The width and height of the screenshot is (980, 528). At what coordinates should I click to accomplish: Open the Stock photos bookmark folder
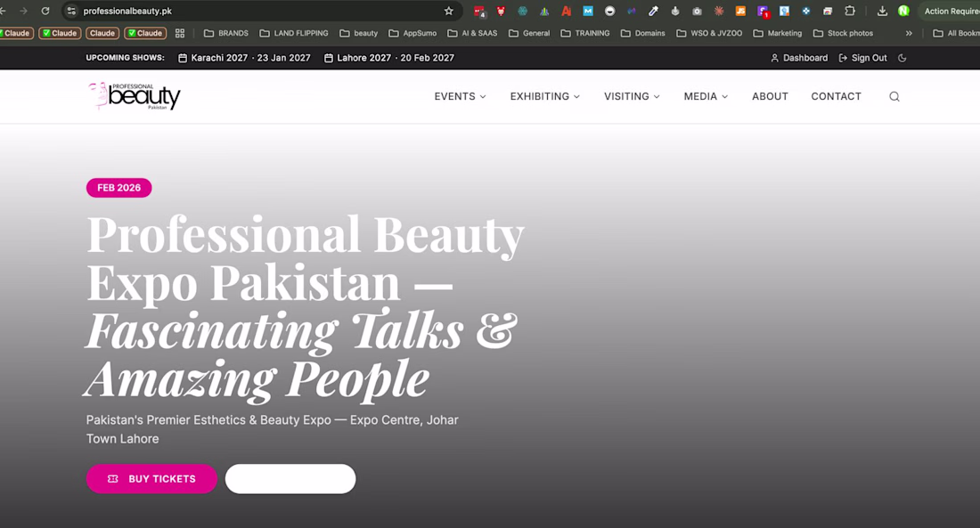pos(843,33)
